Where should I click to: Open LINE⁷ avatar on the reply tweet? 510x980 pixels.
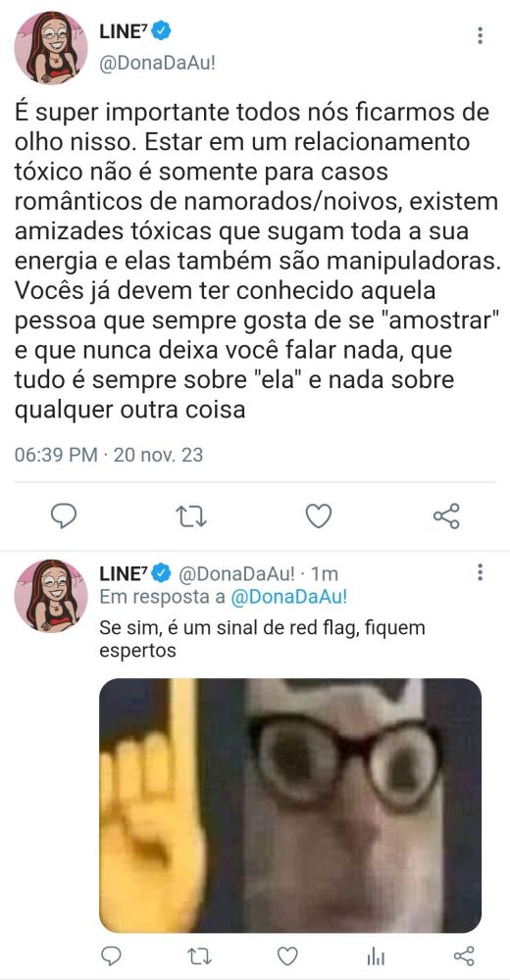coord(51,596)
